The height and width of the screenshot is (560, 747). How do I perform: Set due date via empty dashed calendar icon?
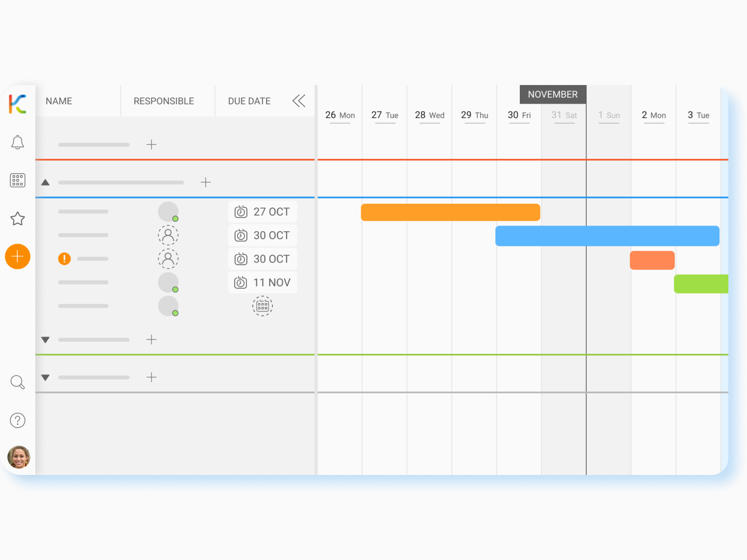pyautogui.click(x=262, y=306)
